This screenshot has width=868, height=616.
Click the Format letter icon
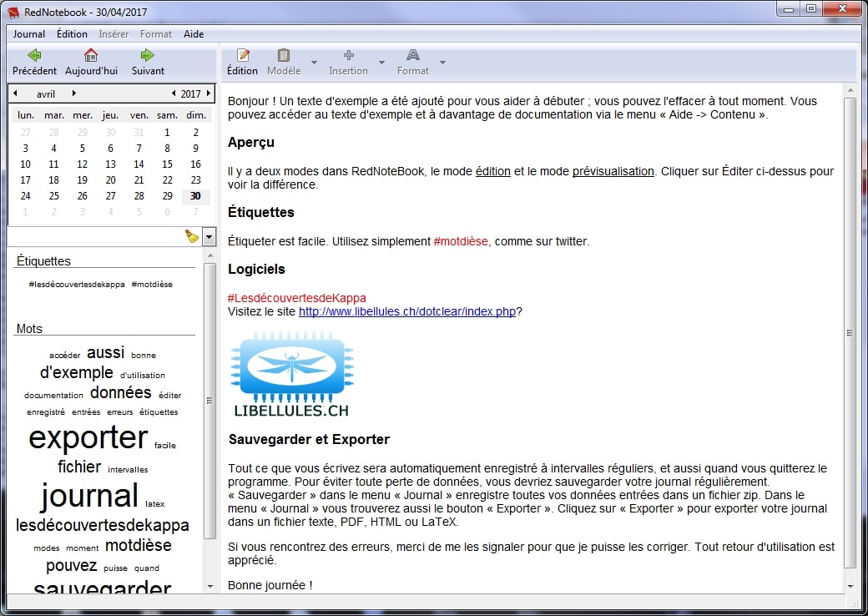point(413,55)
